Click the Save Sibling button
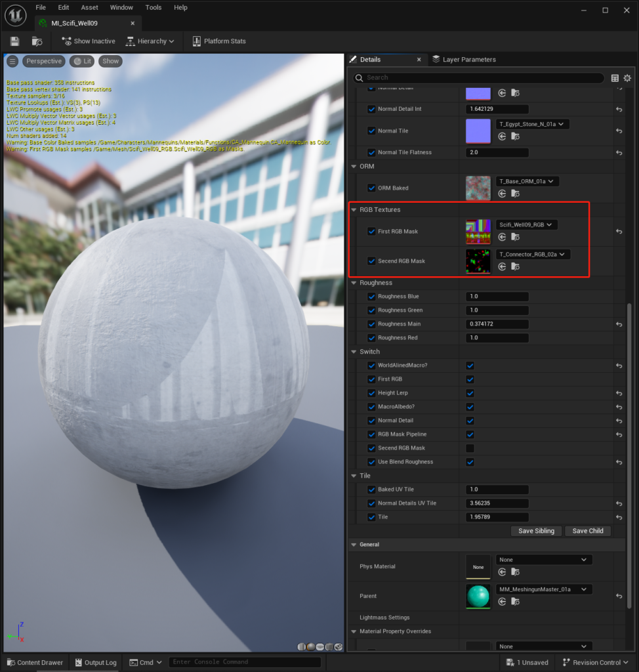 pos(537,531)
